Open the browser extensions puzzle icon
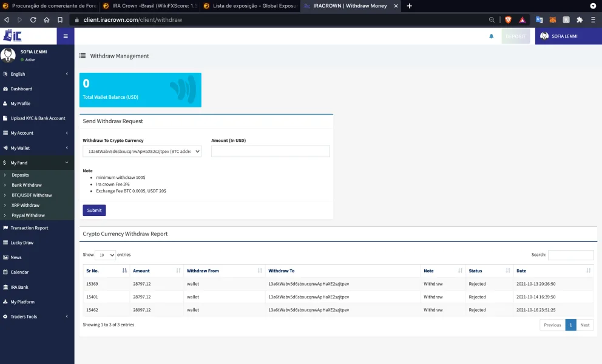The height and width of the screenshot is (364, 602). tap(580, 19)
